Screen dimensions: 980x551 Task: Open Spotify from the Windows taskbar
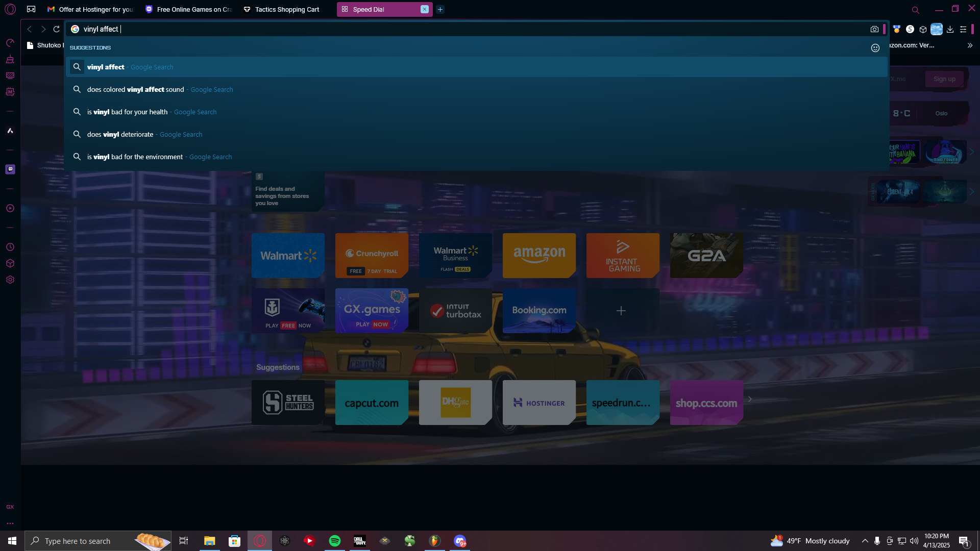(335, 541)
